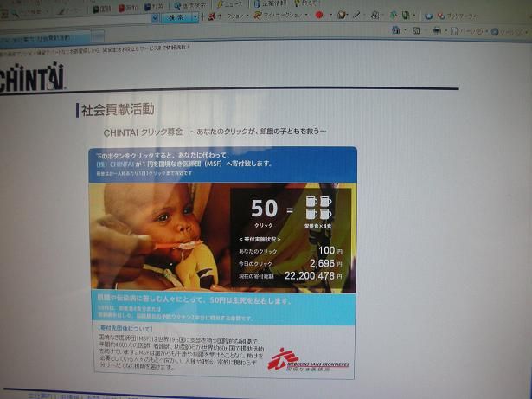Select the 社会貢献活動 browser tab
532x399 pixels.
tap(45, 38)
